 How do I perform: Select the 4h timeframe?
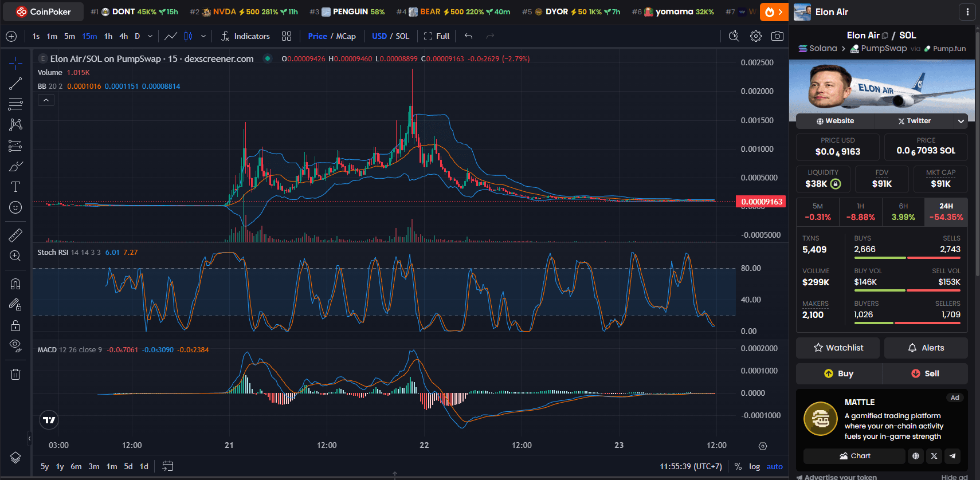coord(123,36)
